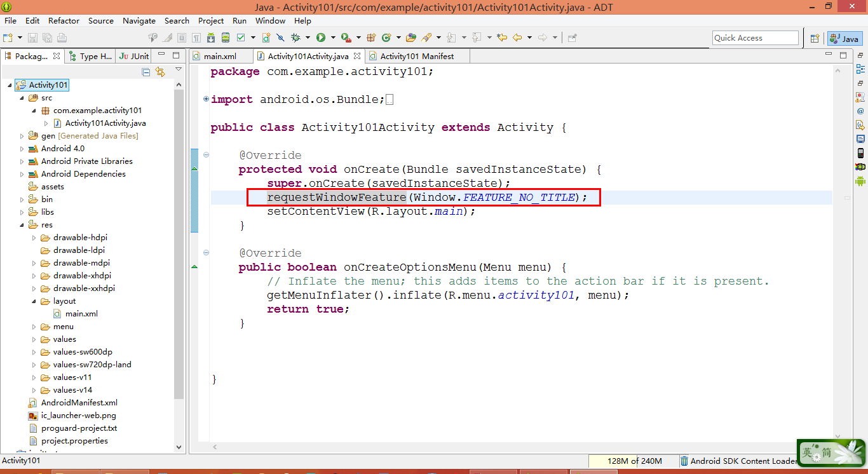Click the Debug bug icon

[295, 37]
